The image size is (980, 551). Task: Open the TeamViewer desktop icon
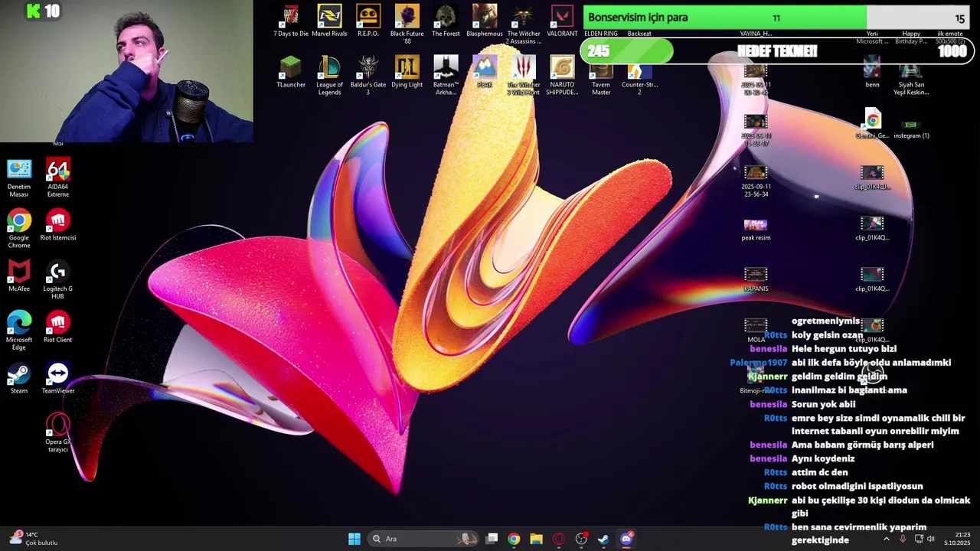click(x=58, y=379)
